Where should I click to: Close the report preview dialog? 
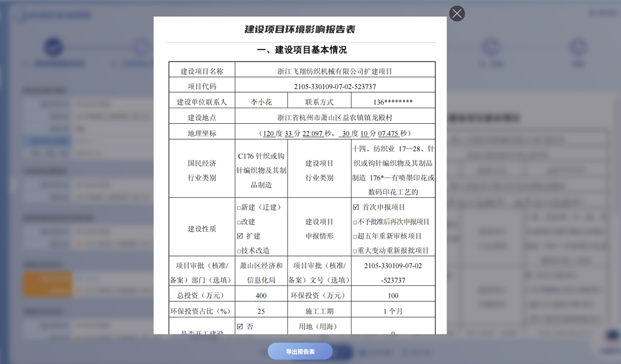[457, 14]
